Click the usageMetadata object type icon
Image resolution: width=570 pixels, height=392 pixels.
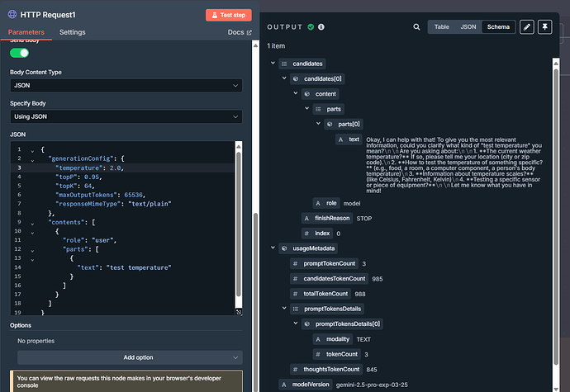(285, 248)
